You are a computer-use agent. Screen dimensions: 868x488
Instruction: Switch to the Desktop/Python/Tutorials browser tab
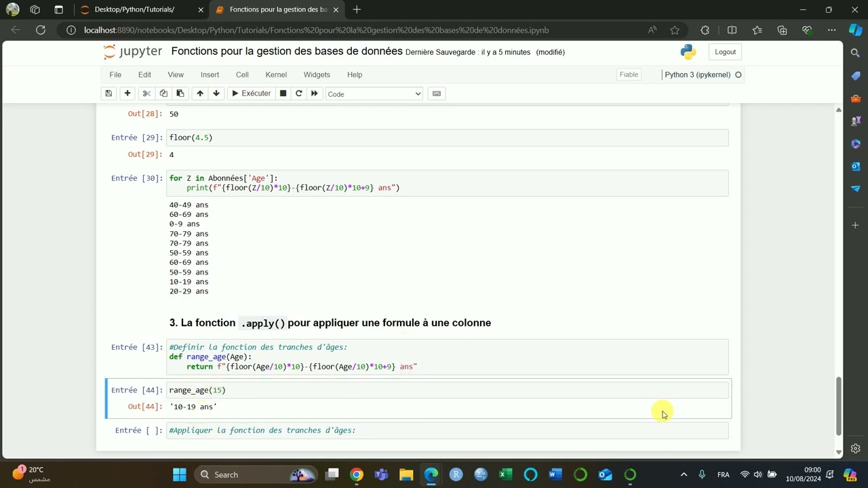pyautogui.click(x=136, y=9)
